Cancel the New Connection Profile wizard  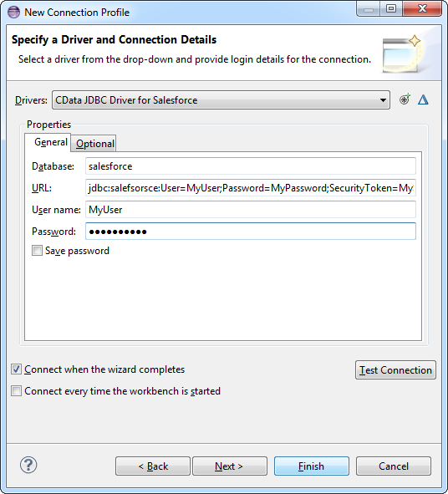coord(393,466)
